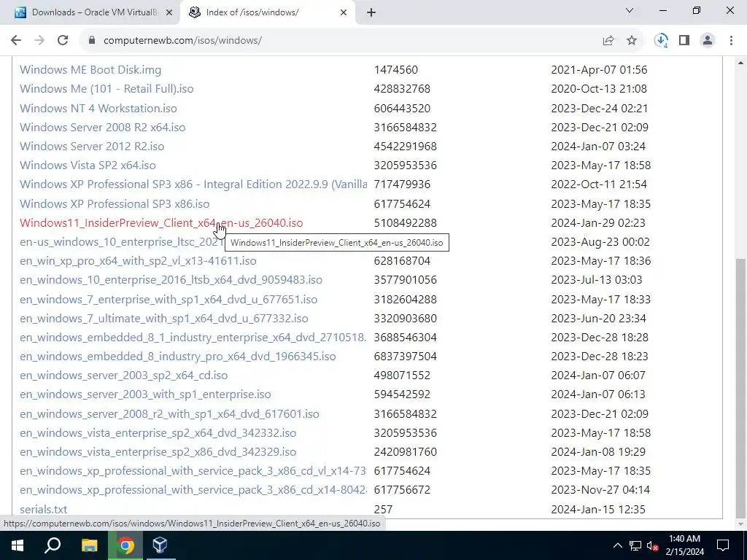Switch to Downloads – Oracle VM VirtualBox tab
The height and width of the screenshot is (560, 747).
pos(94,13)
